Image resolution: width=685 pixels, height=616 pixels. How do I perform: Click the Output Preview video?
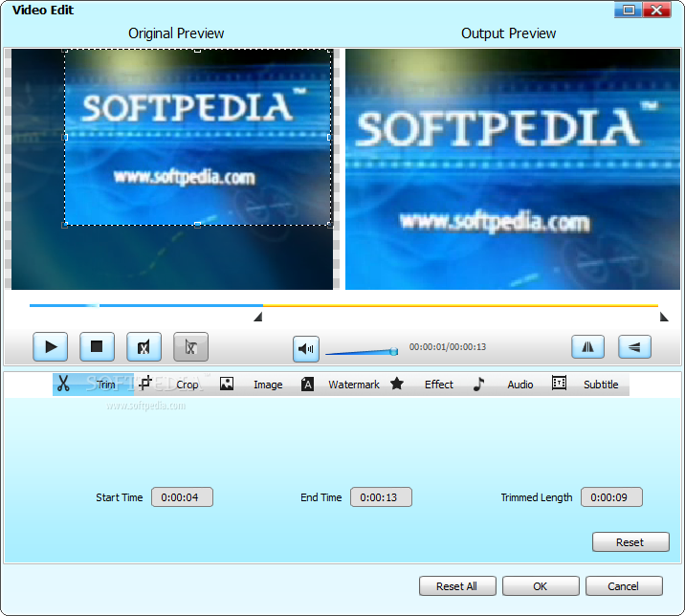tap(513, 169)
